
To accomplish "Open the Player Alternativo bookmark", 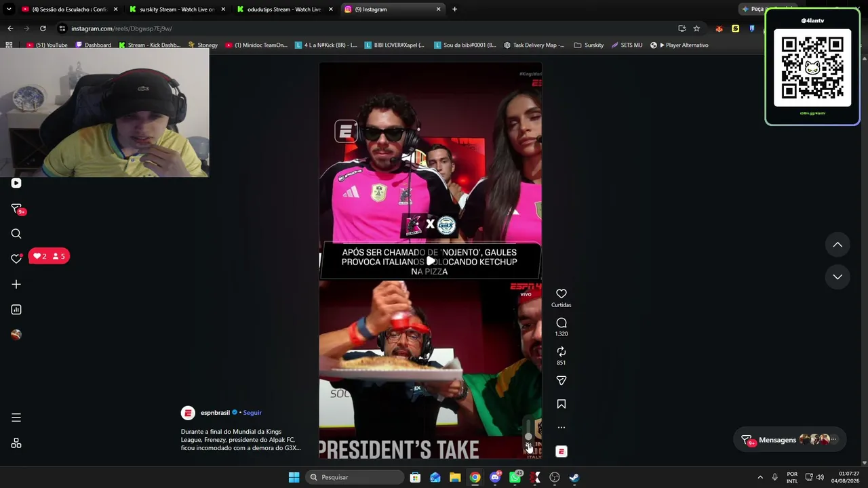I will [679, 45].
